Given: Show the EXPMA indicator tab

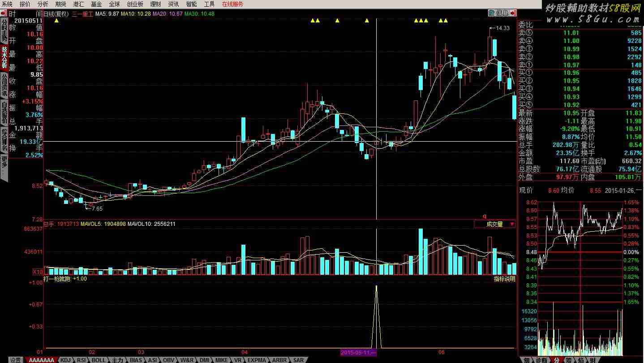Looking at the screenshot, I should click(257, 360).
